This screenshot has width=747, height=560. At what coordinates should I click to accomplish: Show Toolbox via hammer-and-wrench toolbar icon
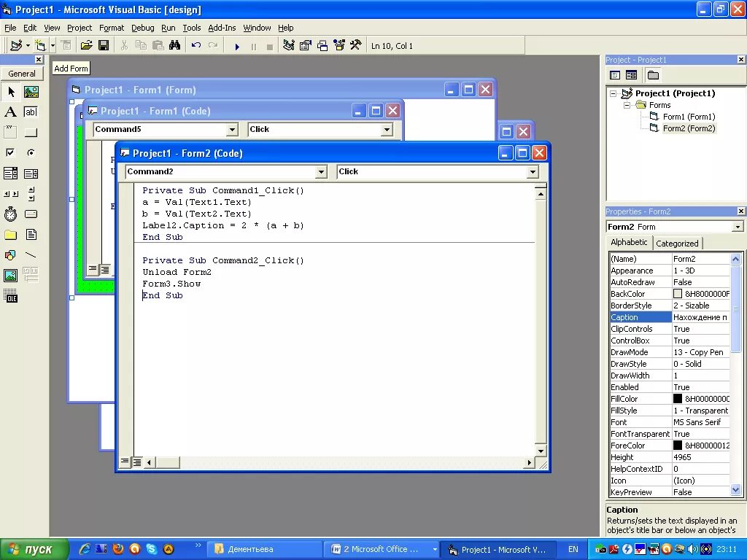356,46
